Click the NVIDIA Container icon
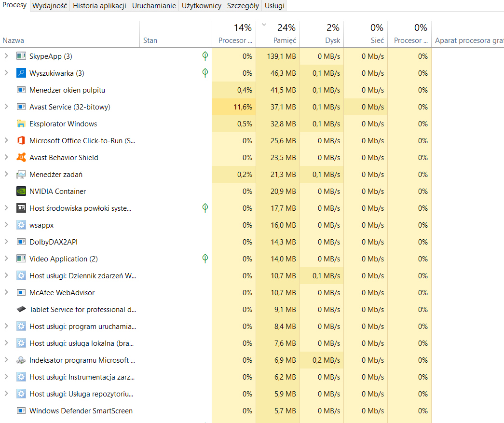This screenshot has height=423, width=504. pos(21,191)
